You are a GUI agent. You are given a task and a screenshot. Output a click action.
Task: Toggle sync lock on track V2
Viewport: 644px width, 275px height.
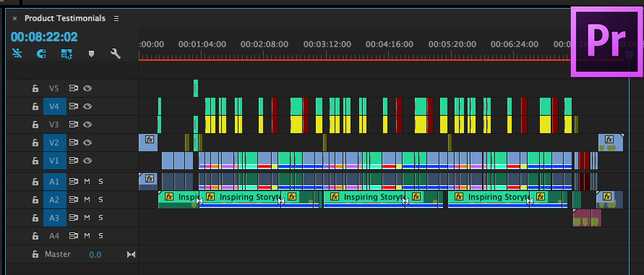(x=74, y=143)
